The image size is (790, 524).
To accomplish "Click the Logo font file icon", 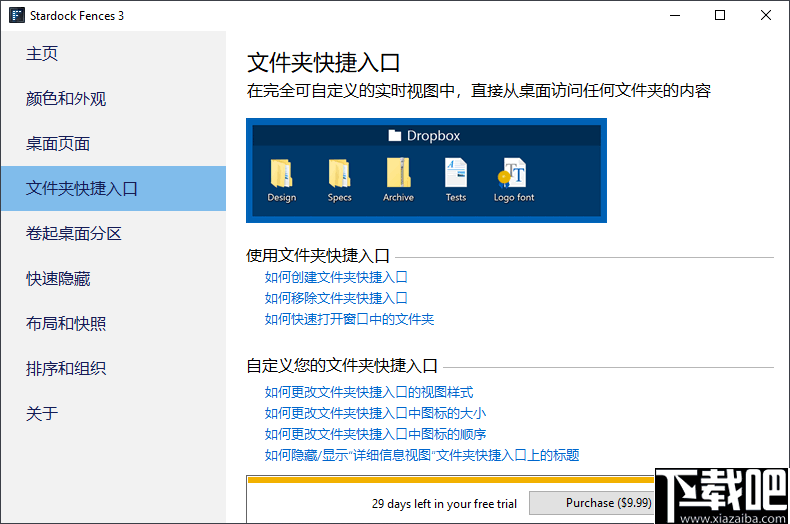I will click(513, 173).
